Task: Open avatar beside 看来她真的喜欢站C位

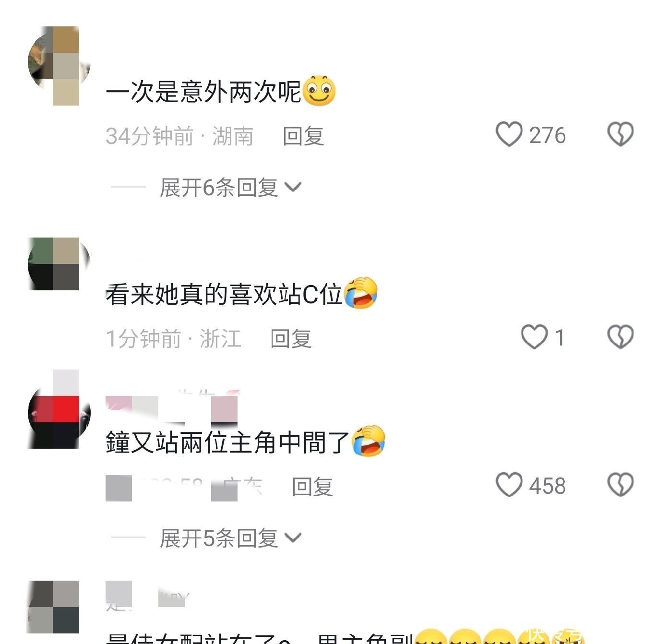Action: click(59, 264)
